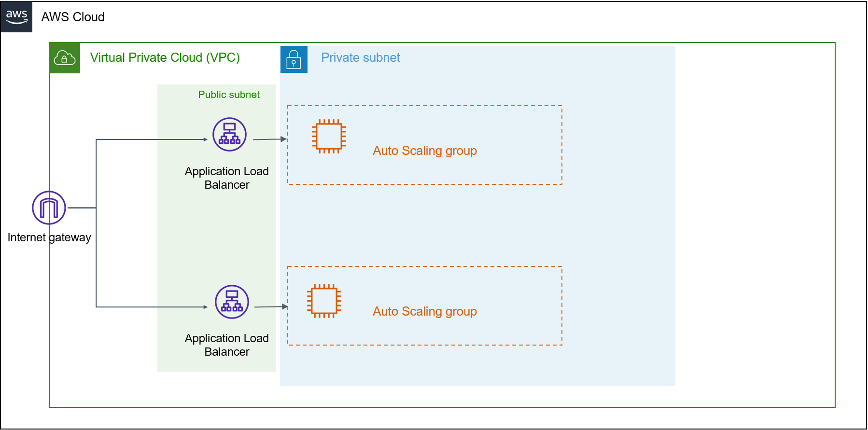Viewport: 868px width, 430px height.
Task: Click the Private subnet padlock icon
Action: (x=294, y=59)
